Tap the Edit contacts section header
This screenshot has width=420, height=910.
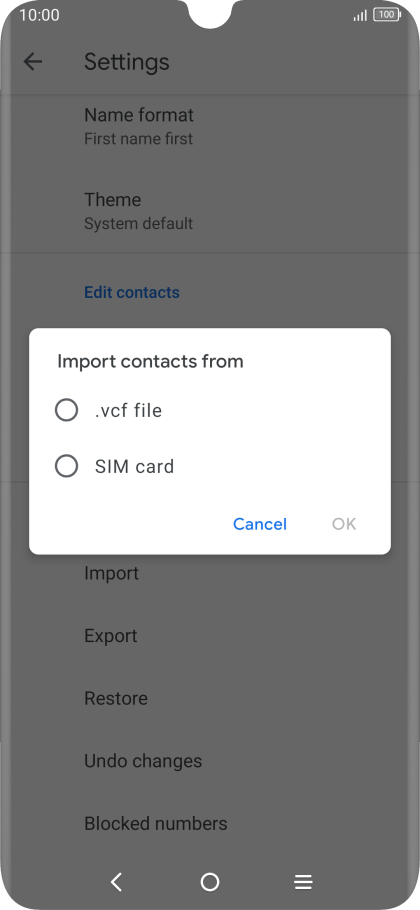pyautogui.click(x=132, y=292)
